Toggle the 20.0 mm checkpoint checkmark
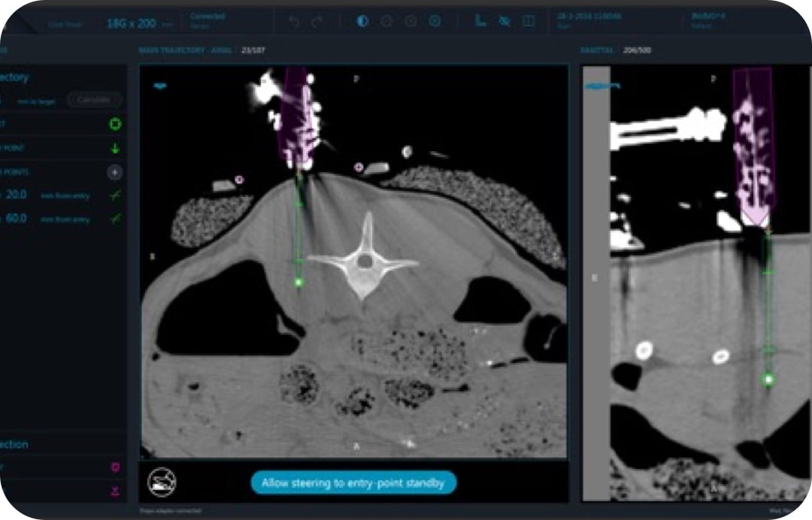Screen dimensions: 812x520 [115, 195]
